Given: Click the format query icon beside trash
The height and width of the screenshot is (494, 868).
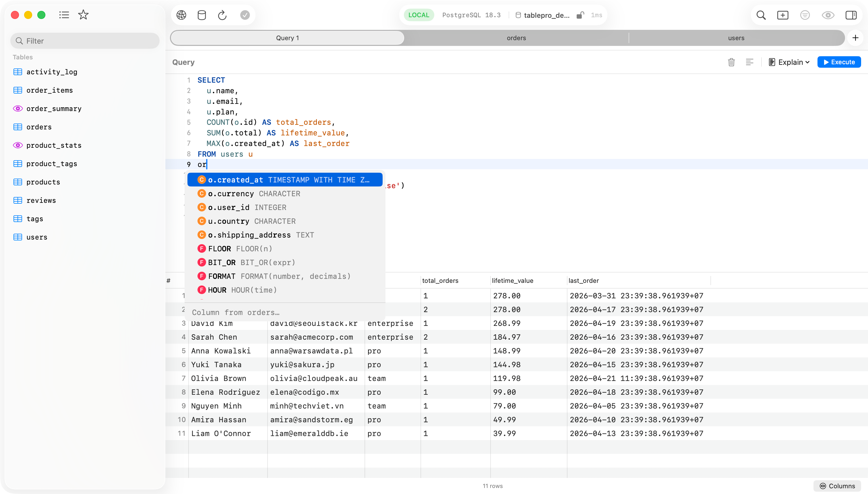Looking at the screenshot, I should click(749, 62).
